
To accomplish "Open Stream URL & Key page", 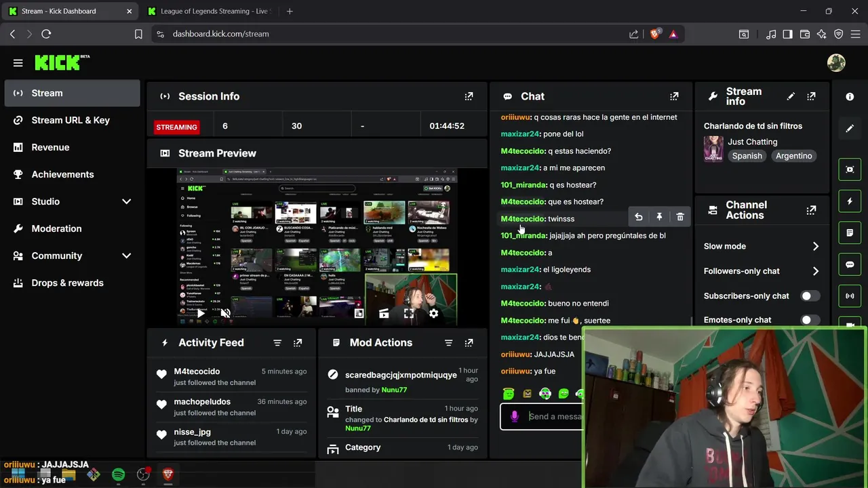I will (x=72, y=120).
